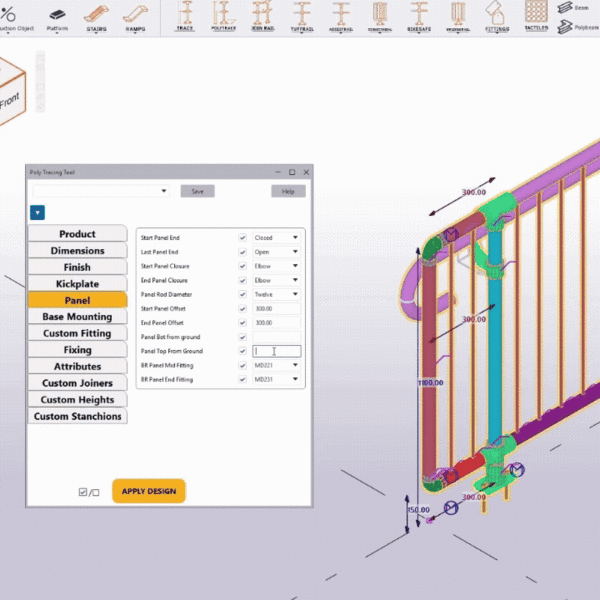
Task: Toggle the Panel Rod Diameter checkbox
Action: click(243, 295)
